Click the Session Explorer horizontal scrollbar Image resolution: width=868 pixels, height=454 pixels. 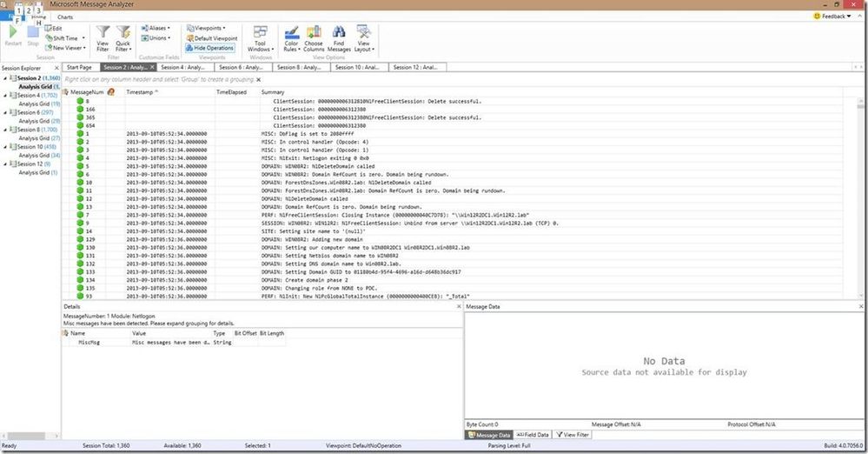30,437
